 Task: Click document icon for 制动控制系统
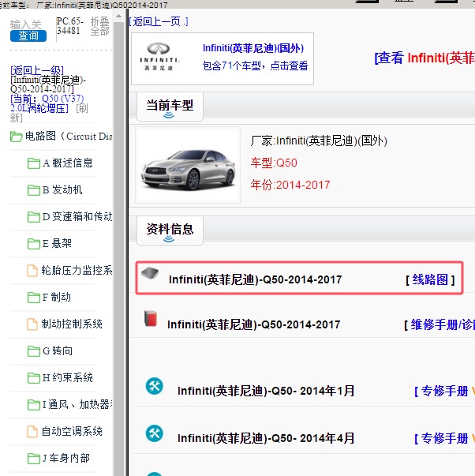[32, 324]
